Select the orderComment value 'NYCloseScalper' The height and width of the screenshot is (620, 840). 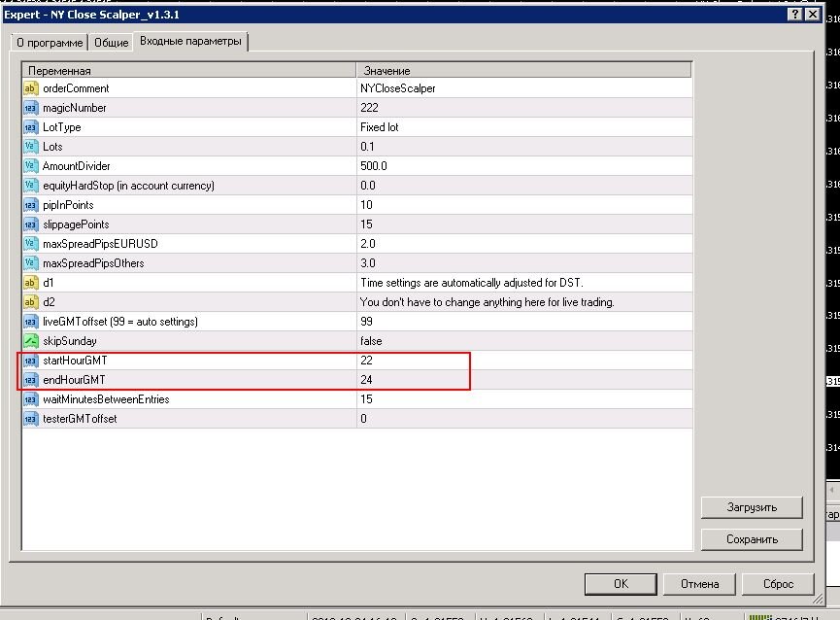click(x=397, y=88)
